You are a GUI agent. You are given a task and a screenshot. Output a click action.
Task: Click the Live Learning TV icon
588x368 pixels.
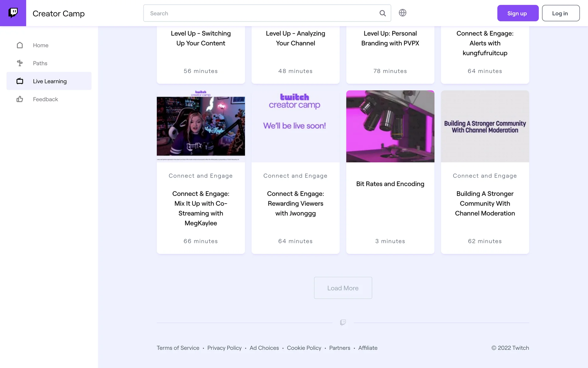pos(20,81)
